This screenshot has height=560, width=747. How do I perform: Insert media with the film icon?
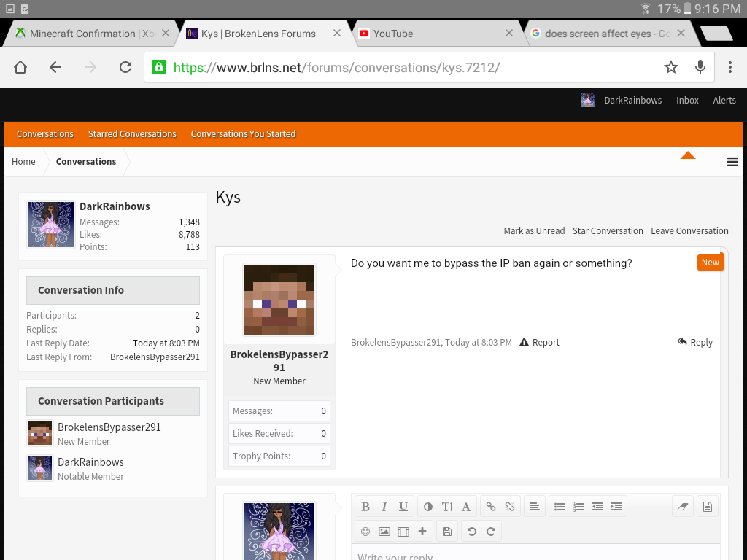[403, 532]
